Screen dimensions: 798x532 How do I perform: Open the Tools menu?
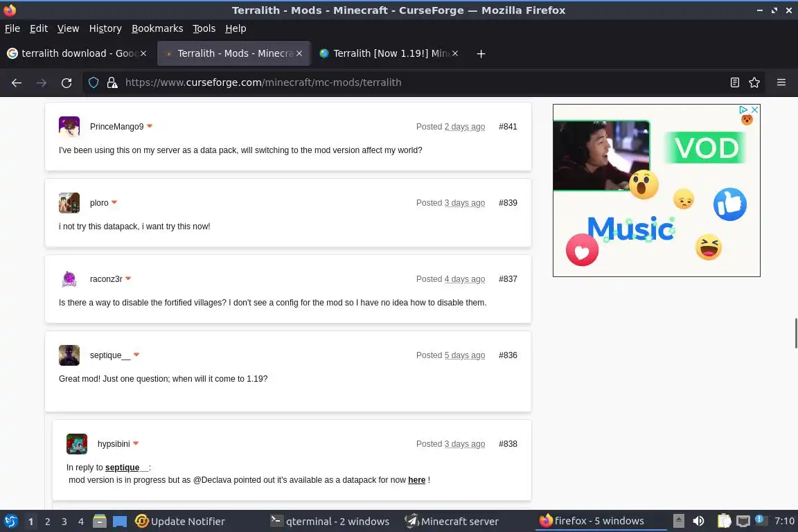pyautogui.click(x=204, y=28)
